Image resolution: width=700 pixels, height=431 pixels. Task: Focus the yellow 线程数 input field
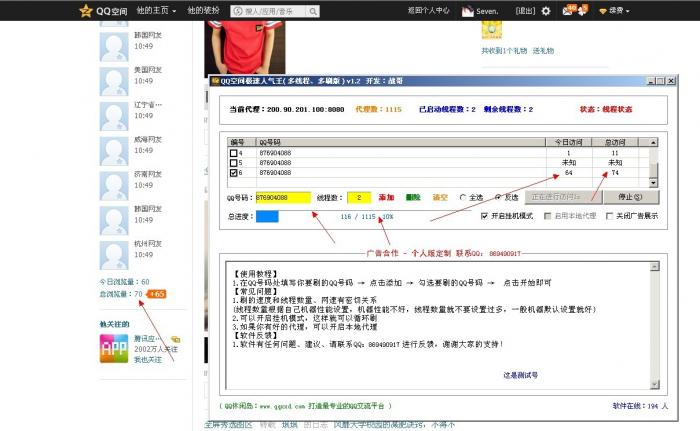click(x=359, y=197)
